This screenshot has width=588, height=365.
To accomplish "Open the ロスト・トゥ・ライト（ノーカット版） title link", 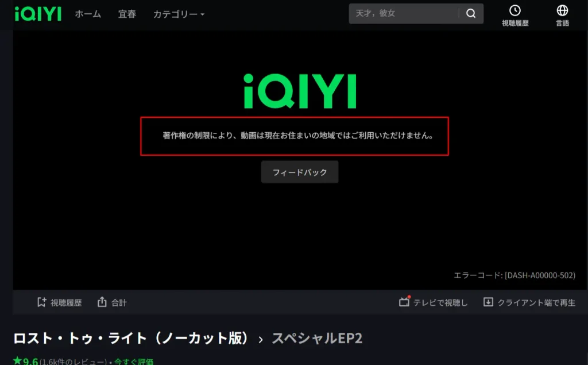I will pos(131,338).
